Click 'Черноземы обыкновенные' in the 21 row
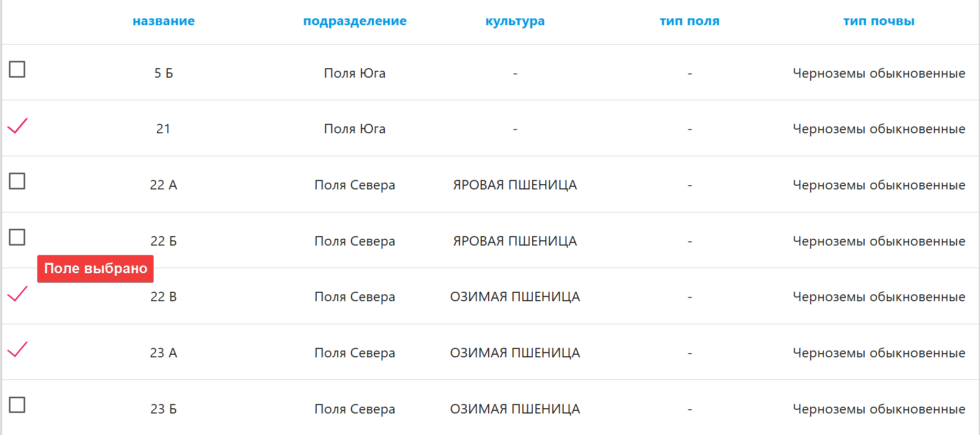The width and height of the screenshot is (980, 435). [x=879, y=129]
